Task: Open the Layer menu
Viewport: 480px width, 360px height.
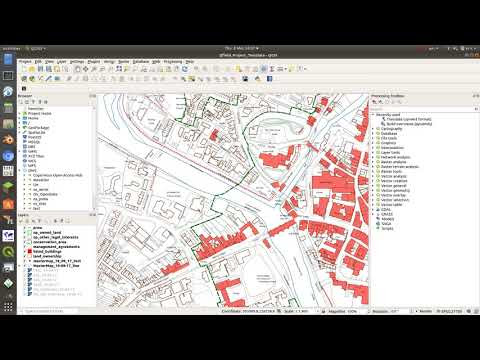Action: click(x=62, y=62)
